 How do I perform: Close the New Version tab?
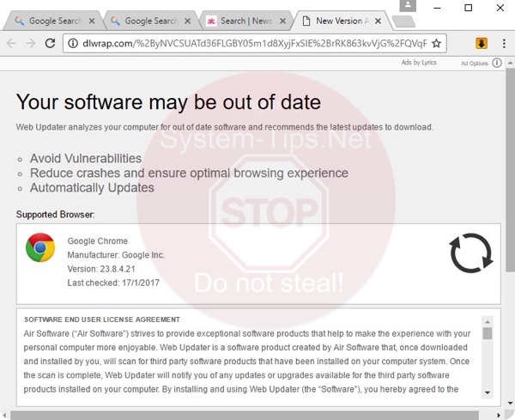[x=381, y=20]
